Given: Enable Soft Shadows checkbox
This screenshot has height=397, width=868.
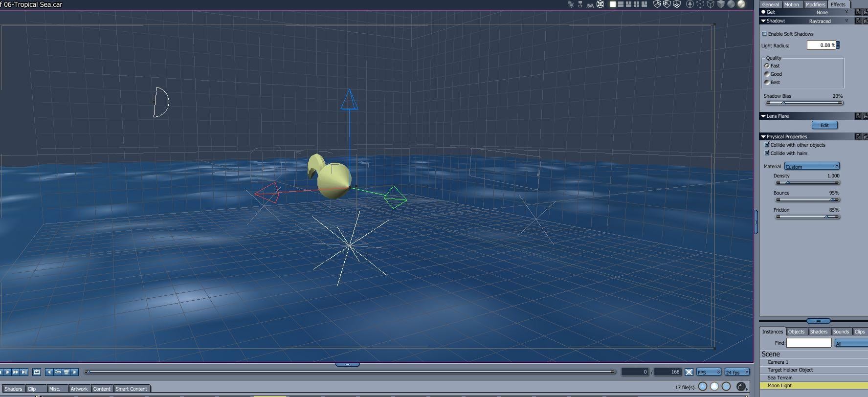Looking at the screenshot, I should pos(765,34).
